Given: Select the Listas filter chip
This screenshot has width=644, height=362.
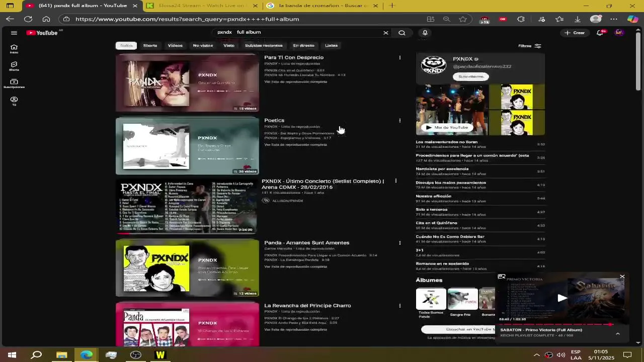Looking at the screenshot, I should pos(331,46).
